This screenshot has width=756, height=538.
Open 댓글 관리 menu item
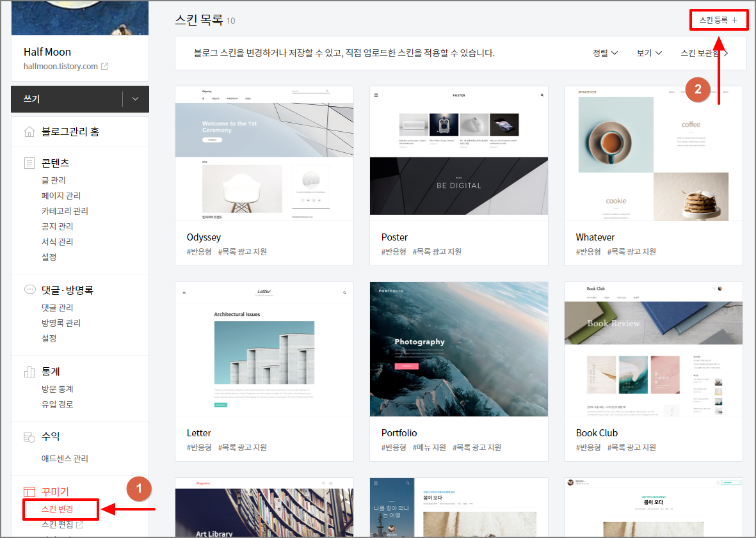click(58, 307)
